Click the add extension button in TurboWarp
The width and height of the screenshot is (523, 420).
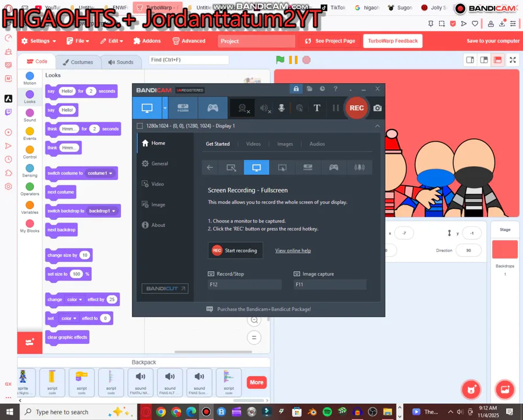(30, 342)
